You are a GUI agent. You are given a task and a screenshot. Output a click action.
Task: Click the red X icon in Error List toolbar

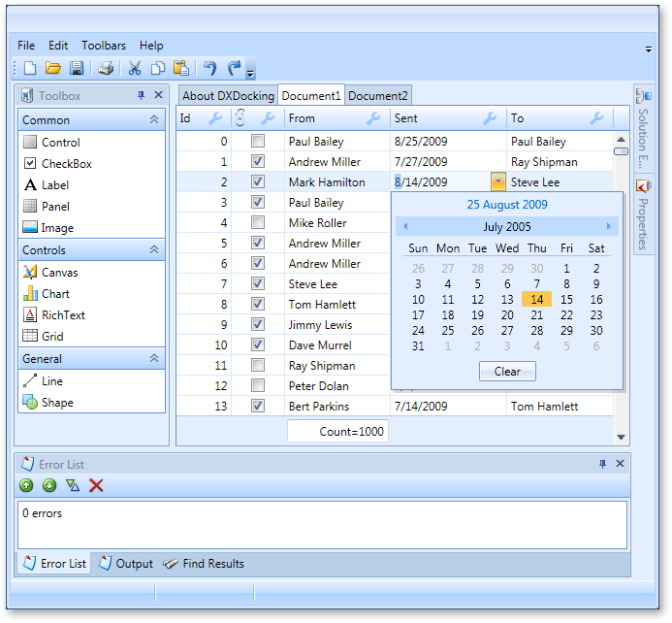click(96, 485)
